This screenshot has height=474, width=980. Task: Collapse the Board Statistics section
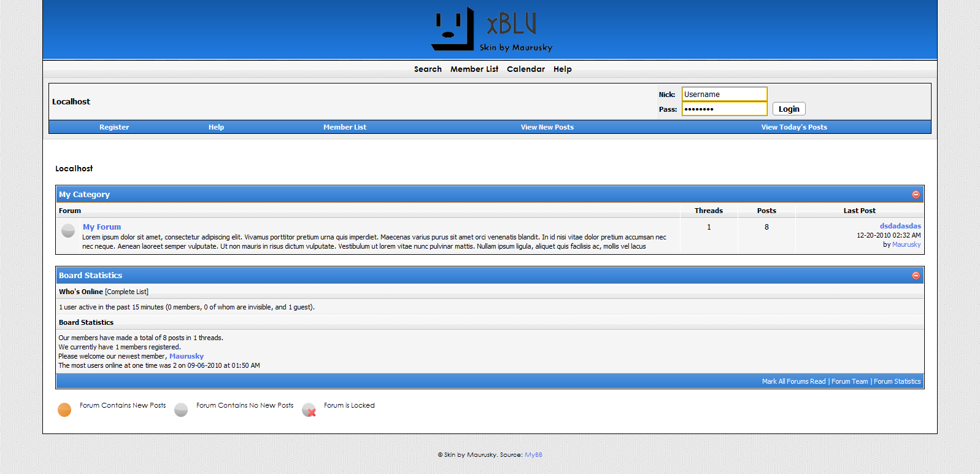916,276
